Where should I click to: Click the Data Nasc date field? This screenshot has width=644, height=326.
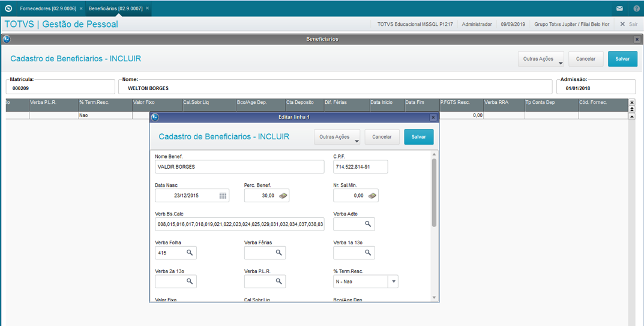192,196
